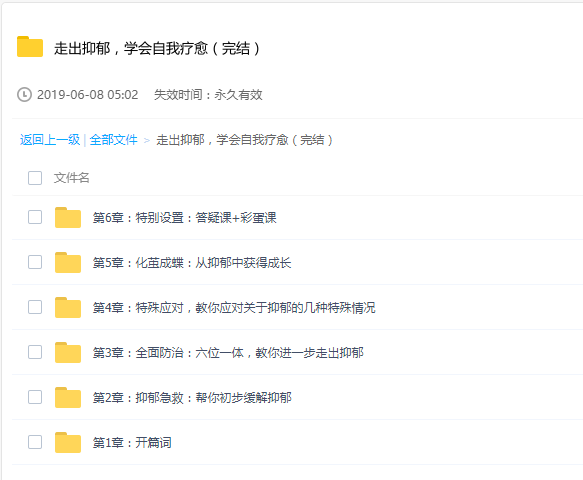
Task: Open the 第4章 特殊应对 folder icon
Action: [x=68, y=307]
